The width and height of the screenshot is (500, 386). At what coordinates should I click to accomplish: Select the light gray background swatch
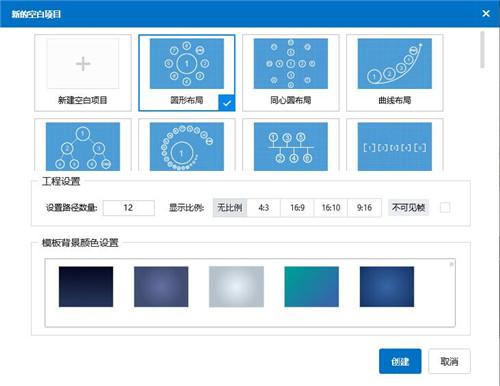236,287
